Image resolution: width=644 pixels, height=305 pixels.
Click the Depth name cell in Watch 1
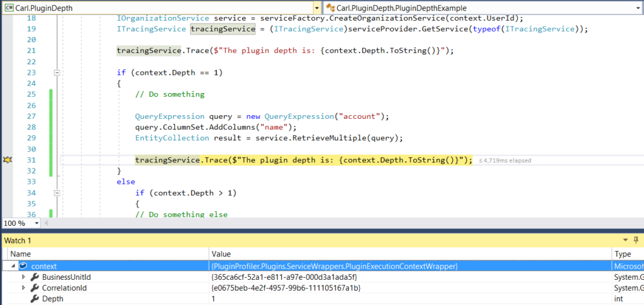click(x=53, y=299)
